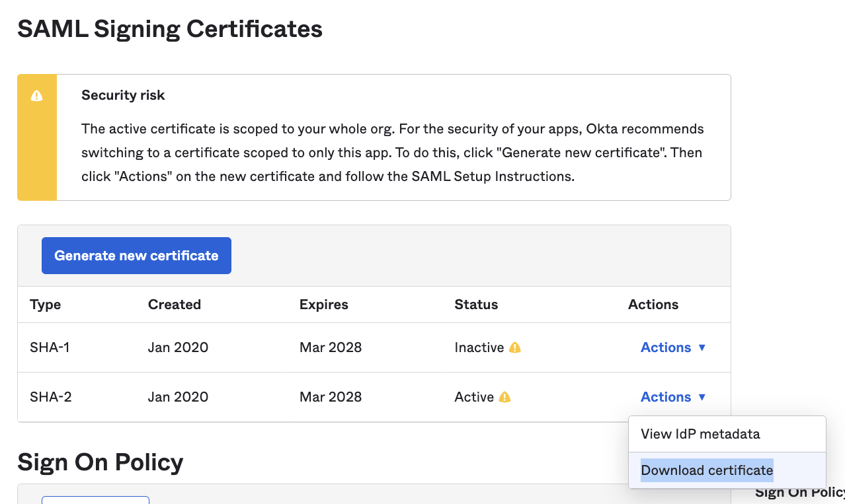The height and width of the screenshot is (504, 845).
Task: Click the SAML Signing Certificates heading
Action: [170, 29]
